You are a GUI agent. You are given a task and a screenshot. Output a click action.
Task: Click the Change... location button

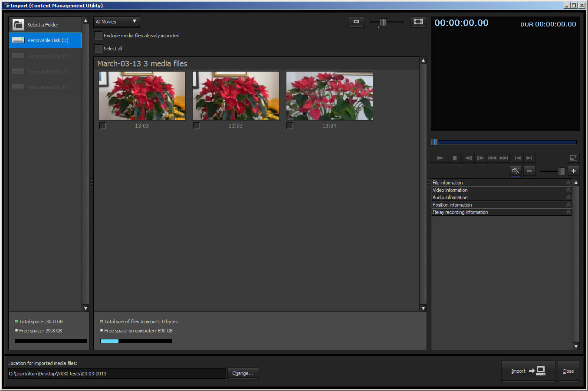point(243,373)
